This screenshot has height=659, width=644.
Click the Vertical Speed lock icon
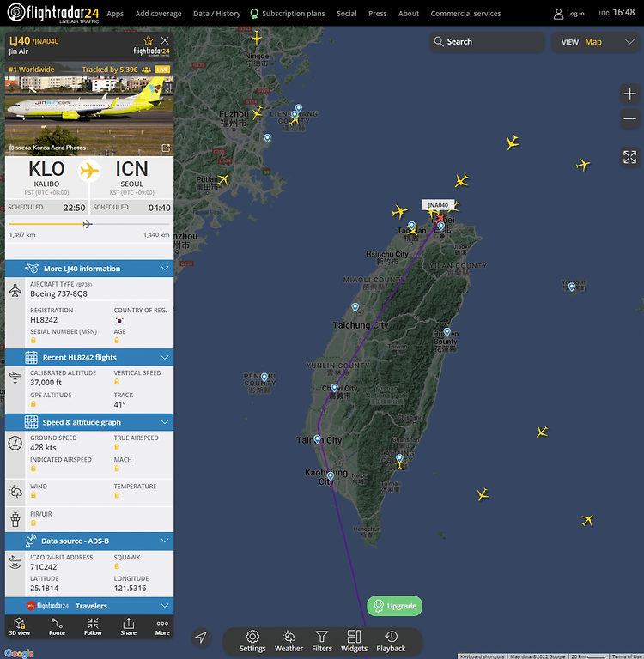click(x=117, y=382)
